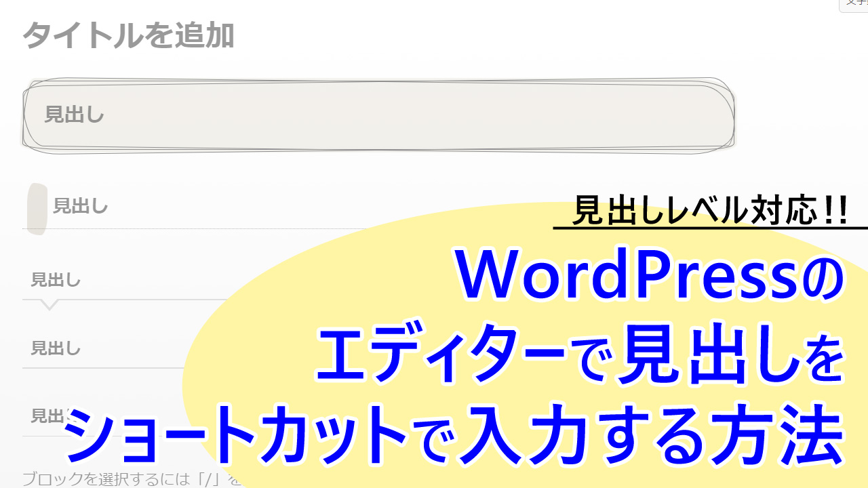The image size is (868, 488).
Task: Select the first '見出し' heading in the rounded box
Action: click(75, 115)
